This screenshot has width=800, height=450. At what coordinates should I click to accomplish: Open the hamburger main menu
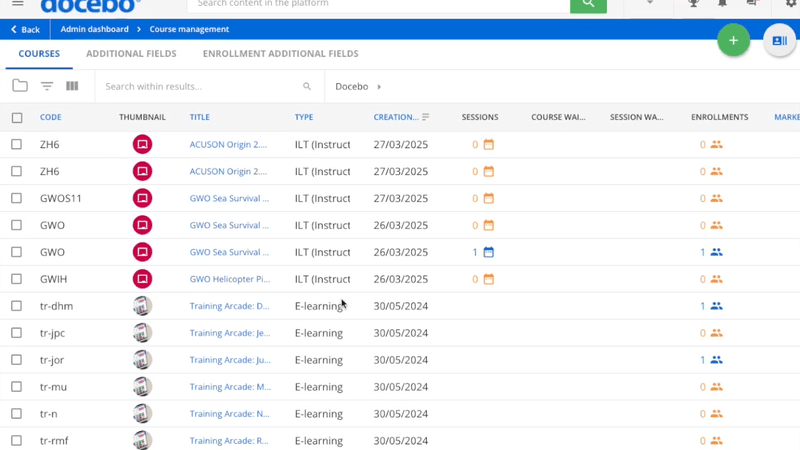18,3
